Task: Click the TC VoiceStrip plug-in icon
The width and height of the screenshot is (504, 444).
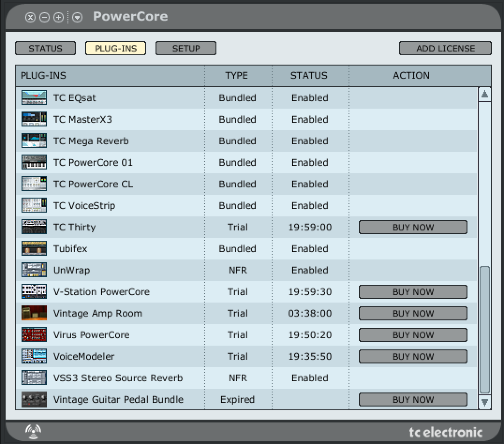Action: [34, 206]
